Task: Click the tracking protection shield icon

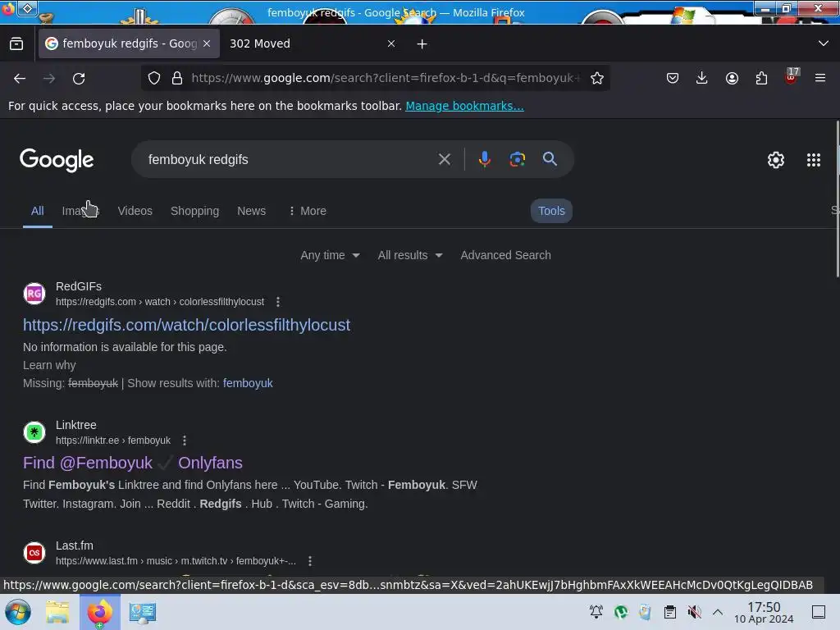Action: 154,78
